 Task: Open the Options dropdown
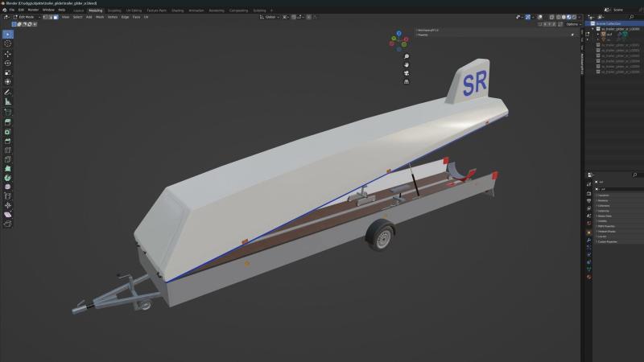click(573, 24)
